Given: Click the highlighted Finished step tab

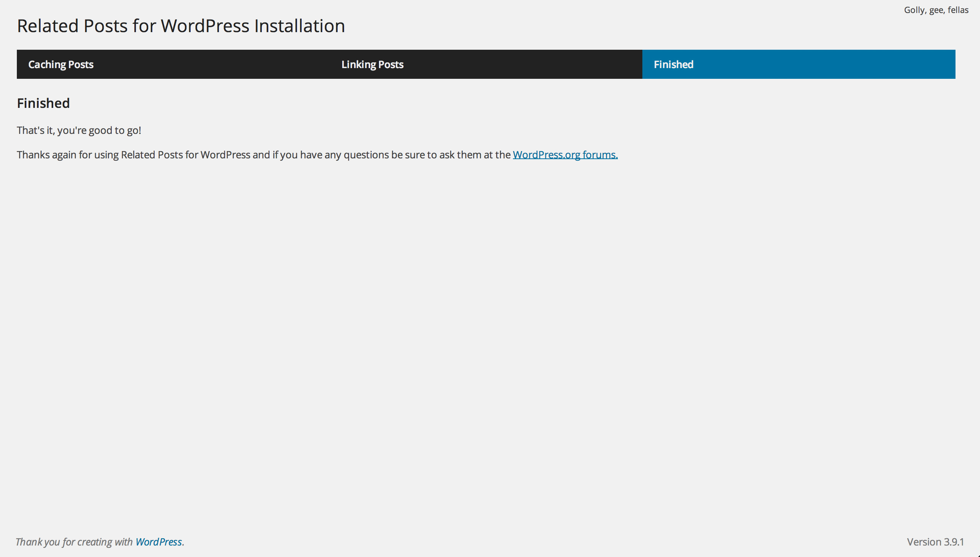Looking at the screenshot, I should pyautogui.click(x=673, y=64).
